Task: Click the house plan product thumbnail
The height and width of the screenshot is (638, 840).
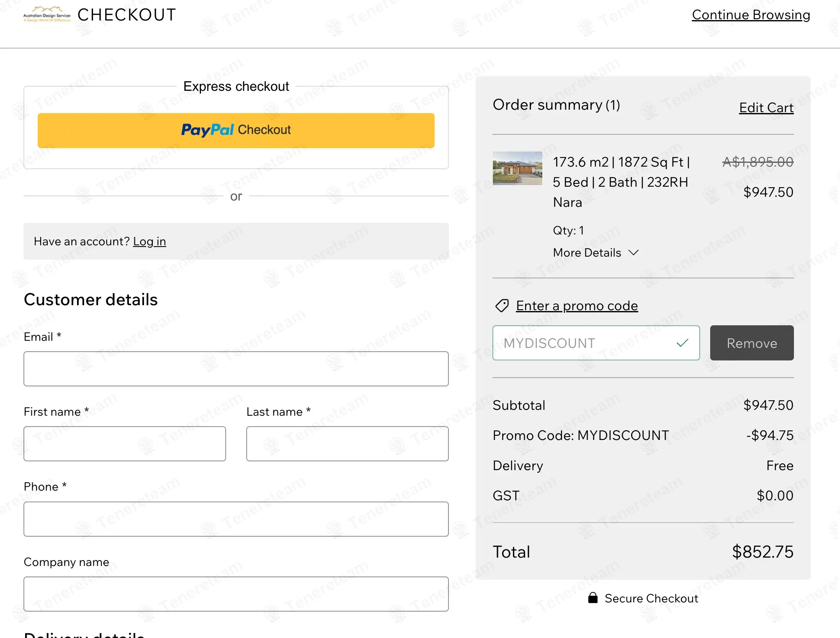Action: 517,168
